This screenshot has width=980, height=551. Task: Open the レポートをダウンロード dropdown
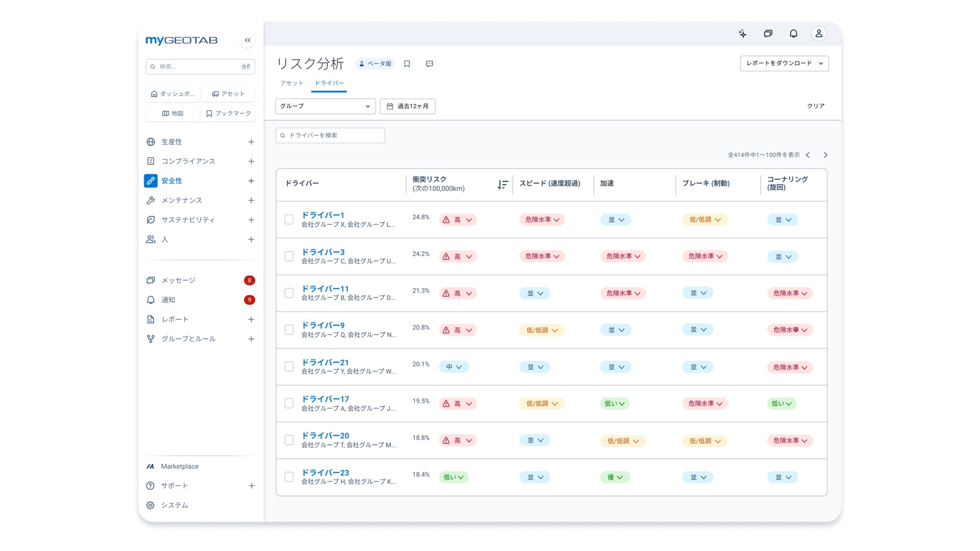coord(784,63)
